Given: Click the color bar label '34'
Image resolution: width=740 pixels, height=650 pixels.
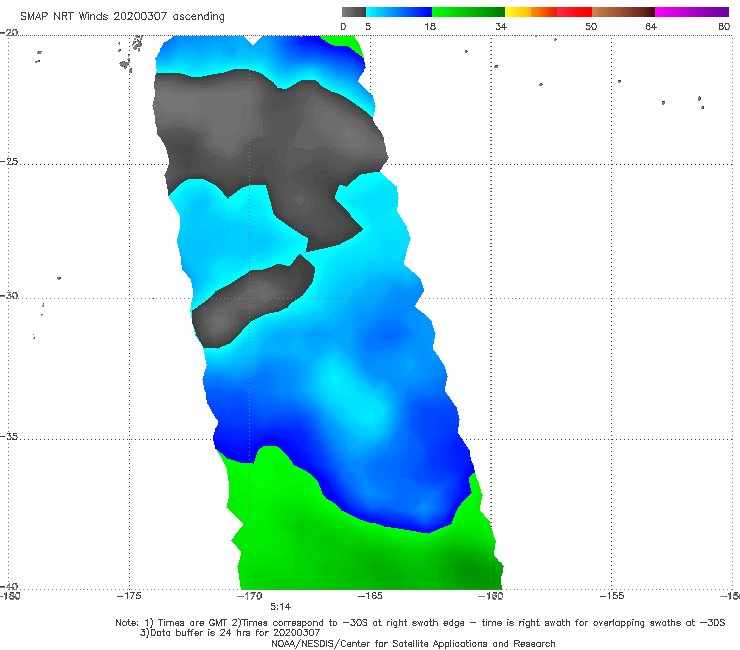Looking at the screenshot, I should (501, 27).
